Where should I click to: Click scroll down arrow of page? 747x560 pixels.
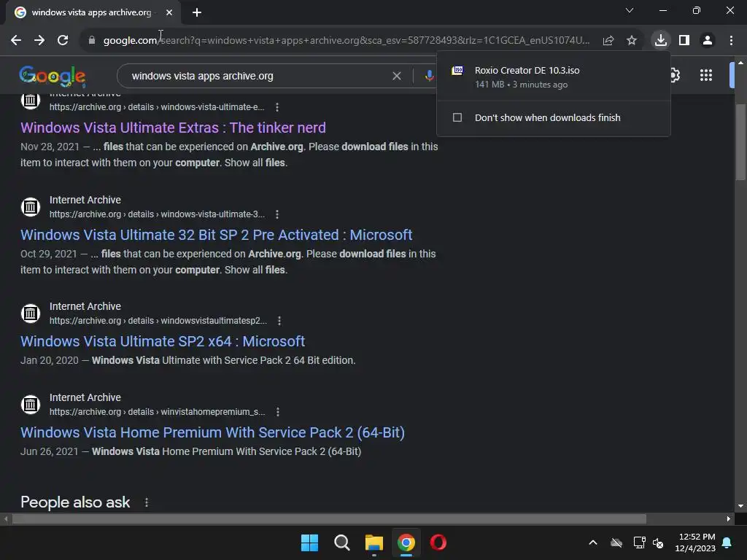(x=741, y=506)
